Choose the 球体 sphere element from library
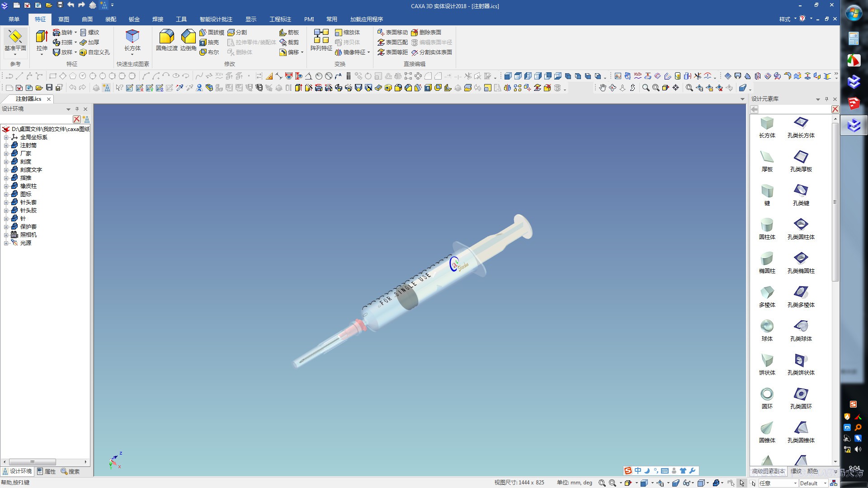Screen dimensions: 868x488 pyautogui.click(x=767, y=326)
